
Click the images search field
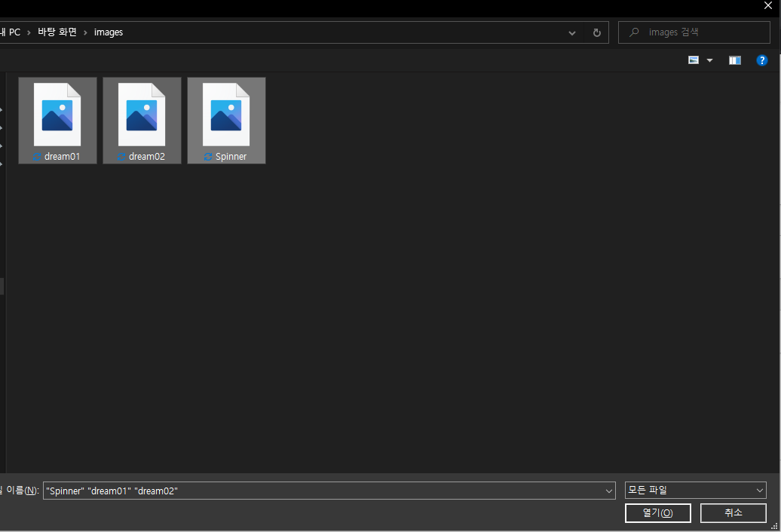point(694,32)
